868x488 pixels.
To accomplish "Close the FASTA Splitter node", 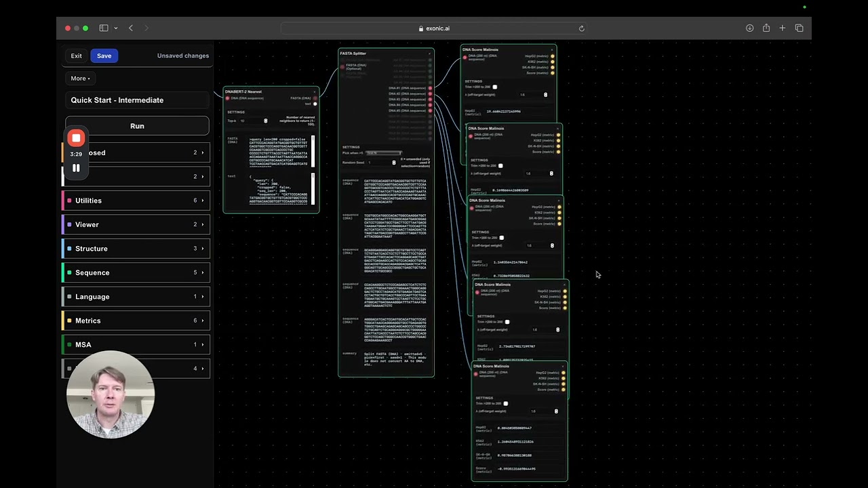I will click(x=429, y=53).
